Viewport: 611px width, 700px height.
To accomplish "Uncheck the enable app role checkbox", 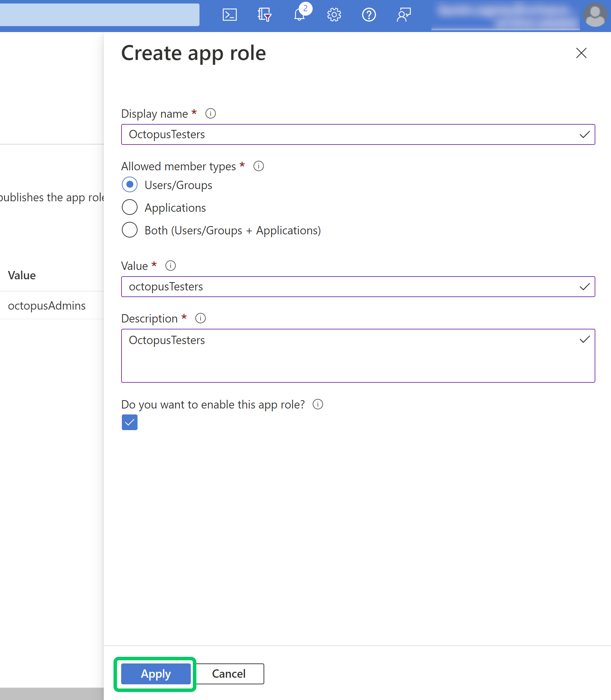I will 129,422.
